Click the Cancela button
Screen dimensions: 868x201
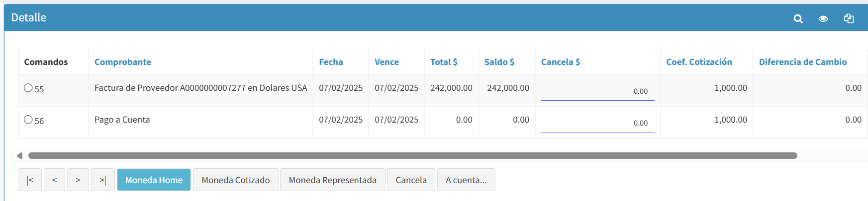(x=411, y=180)
